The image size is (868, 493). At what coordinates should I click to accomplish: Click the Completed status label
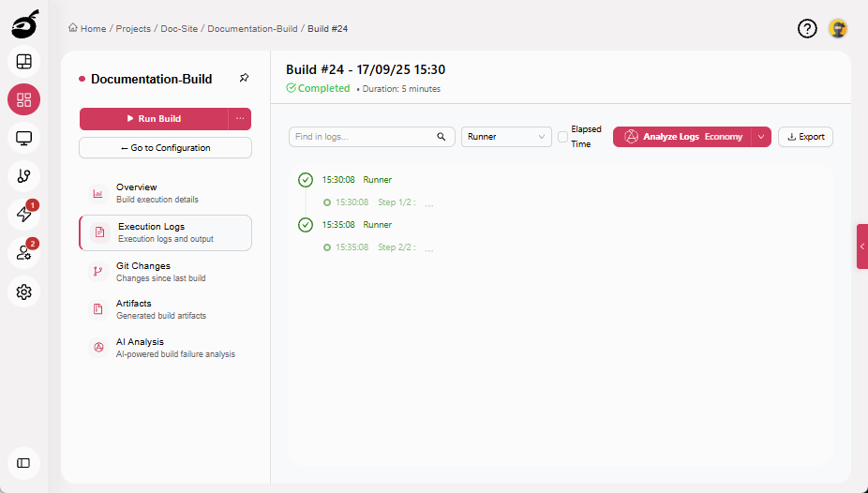point(319,88)
